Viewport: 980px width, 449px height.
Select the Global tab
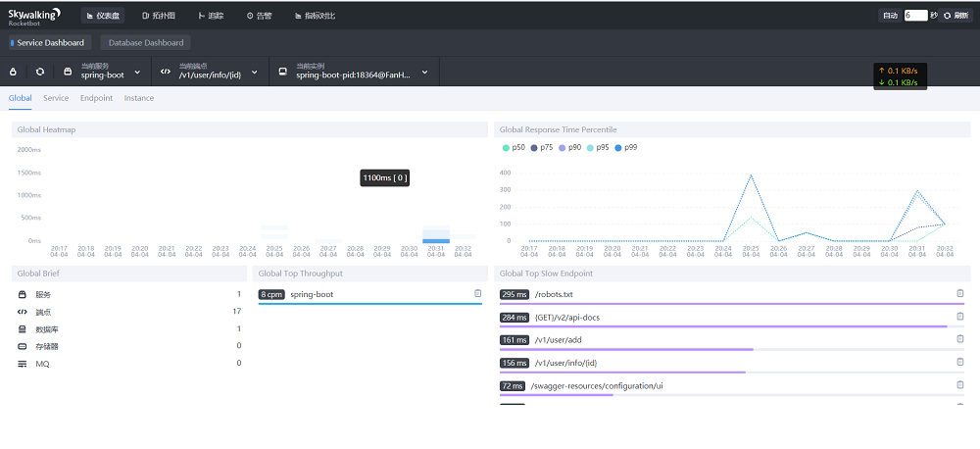[20, 98]
